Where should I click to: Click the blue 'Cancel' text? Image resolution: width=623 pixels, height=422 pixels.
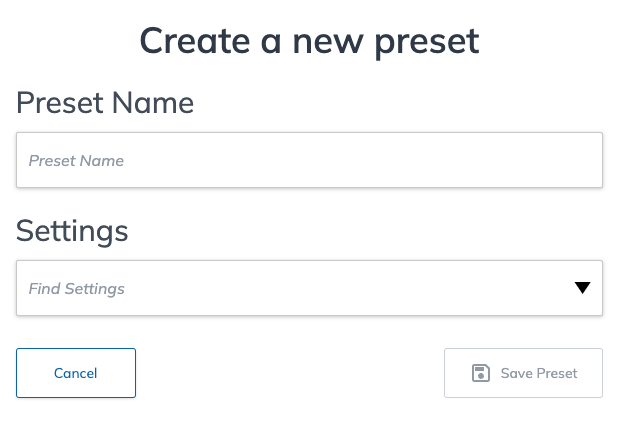click(x=75, y=373)
